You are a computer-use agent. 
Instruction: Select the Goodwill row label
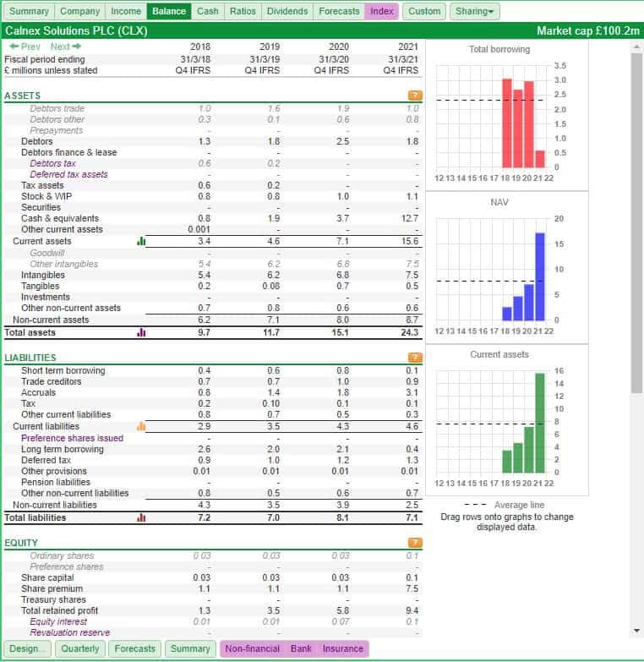click(46, 253)
